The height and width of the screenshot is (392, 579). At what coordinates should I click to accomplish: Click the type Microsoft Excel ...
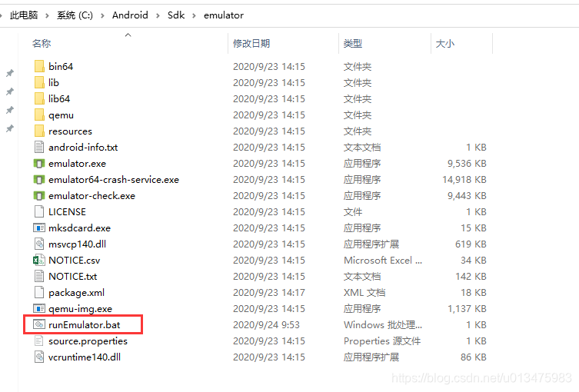(383, 261)
